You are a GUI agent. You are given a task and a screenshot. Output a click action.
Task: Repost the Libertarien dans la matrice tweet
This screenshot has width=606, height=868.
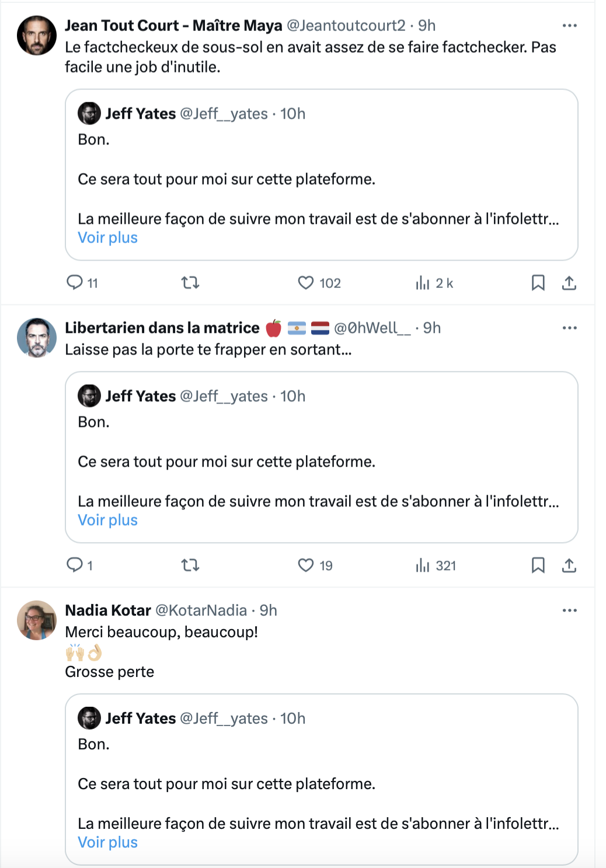coord(190,565)
